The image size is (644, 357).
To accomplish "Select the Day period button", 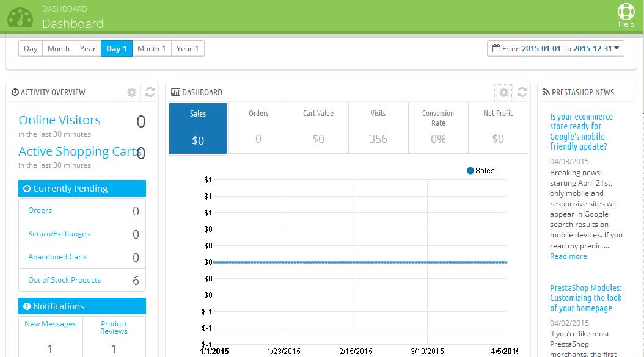I will [31, 48].
